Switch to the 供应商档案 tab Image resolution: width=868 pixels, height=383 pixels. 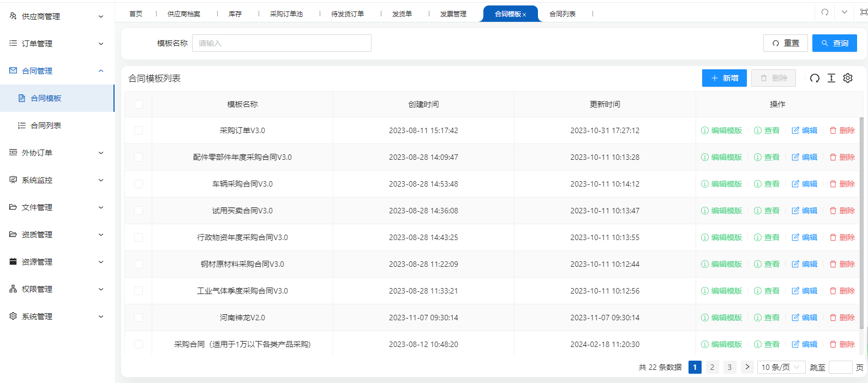point(184,14)
